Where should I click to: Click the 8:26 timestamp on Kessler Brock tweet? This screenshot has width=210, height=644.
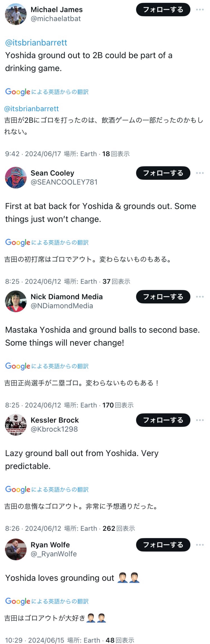click(12, 528)
